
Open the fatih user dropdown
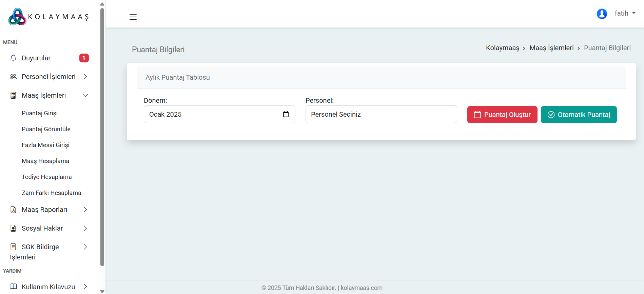(625, 13)
